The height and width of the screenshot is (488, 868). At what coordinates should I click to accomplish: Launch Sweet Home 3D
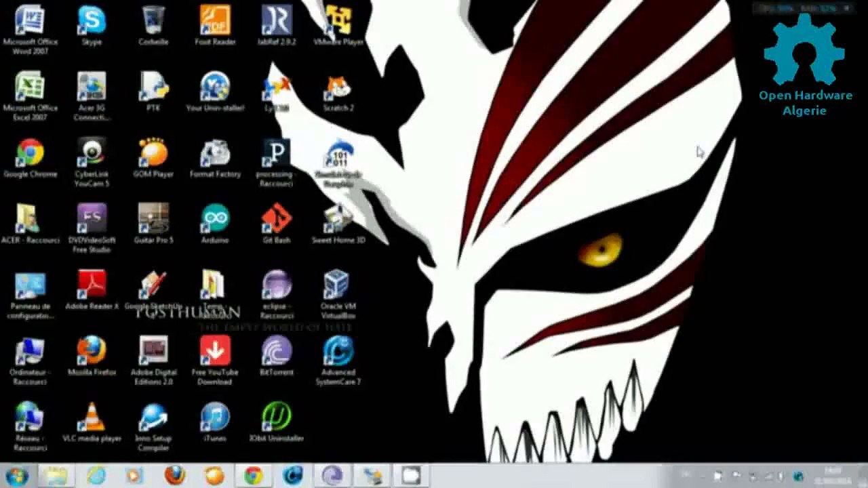338,224
